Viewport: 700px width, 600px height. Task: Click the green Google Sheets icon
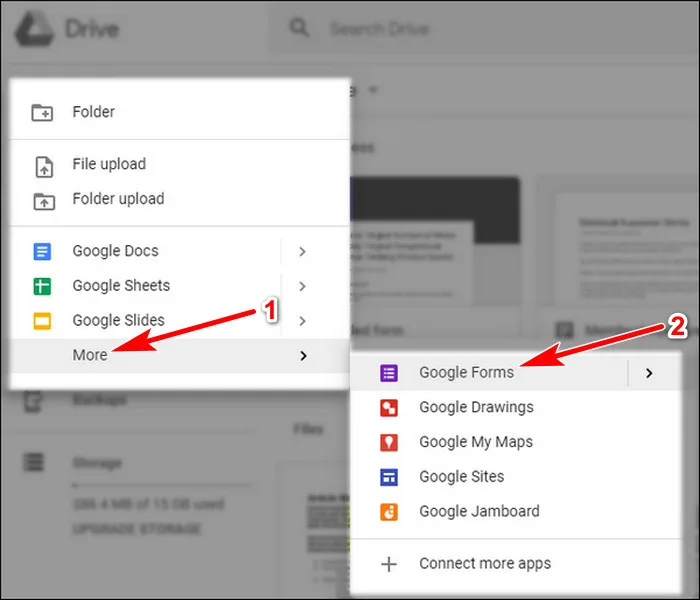tap(42, 286)
